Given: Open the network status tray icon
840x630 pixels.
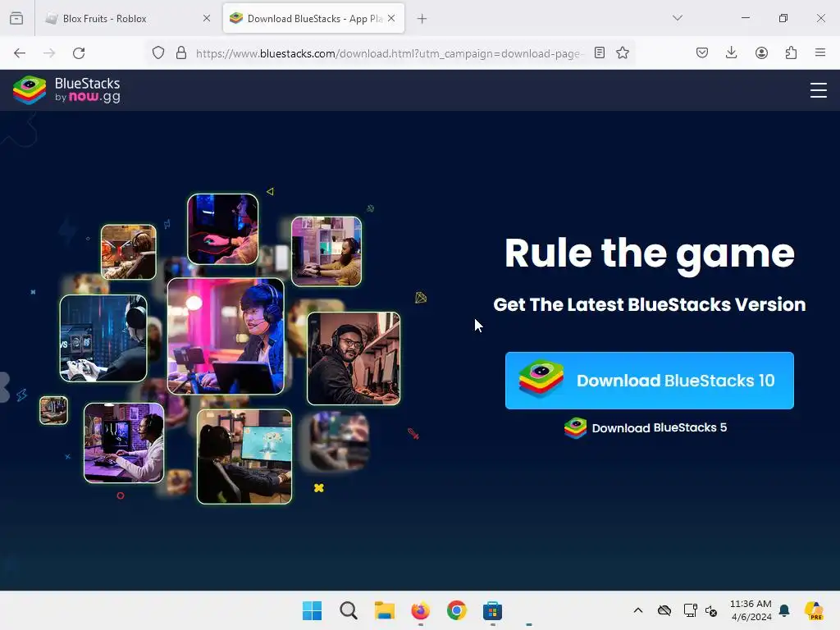Looking at the screenshot, I should pyautogui.click(x=690, y=610).
